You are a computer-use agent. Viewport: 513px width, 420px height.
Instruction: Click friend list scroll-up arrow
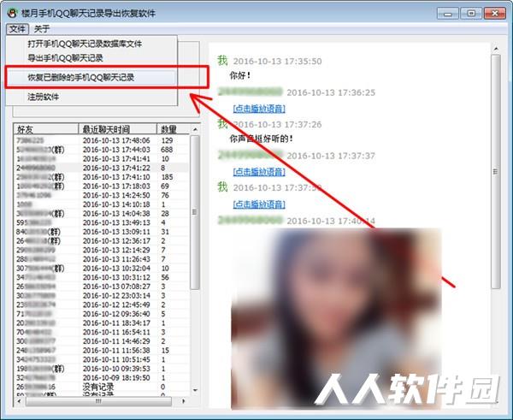[195, 129]
